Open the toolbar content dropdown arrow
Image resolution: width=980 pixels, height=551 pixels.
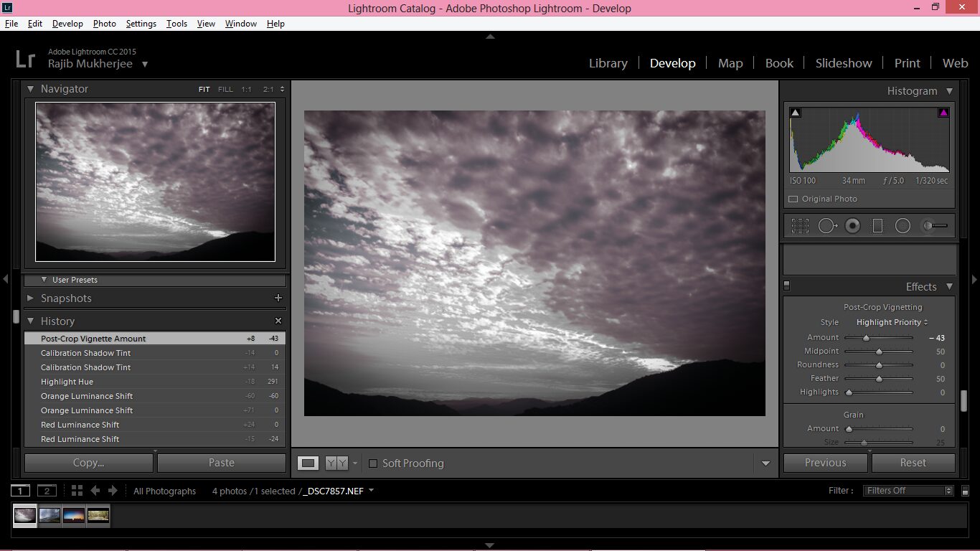(765, 463)
